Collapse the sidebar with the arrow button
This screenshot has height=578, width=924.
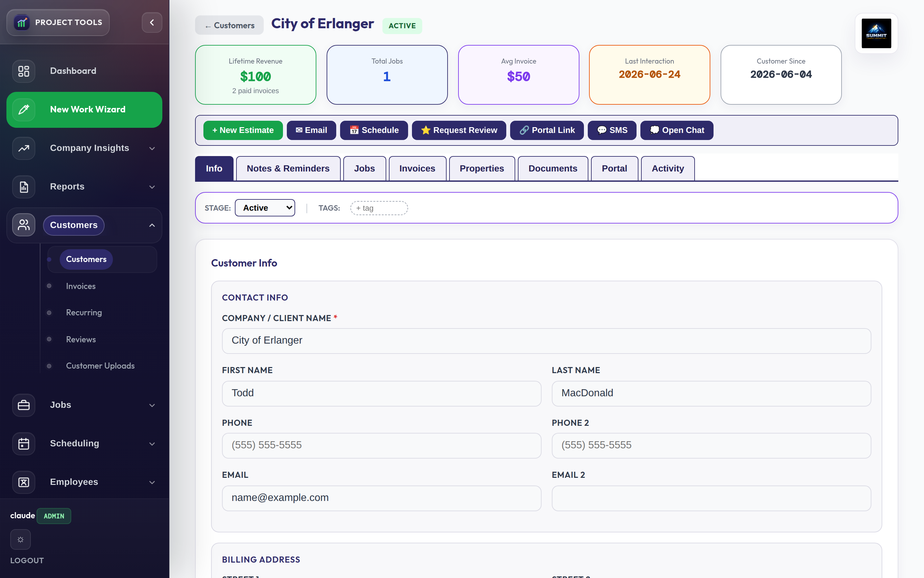tap(152, 22)
